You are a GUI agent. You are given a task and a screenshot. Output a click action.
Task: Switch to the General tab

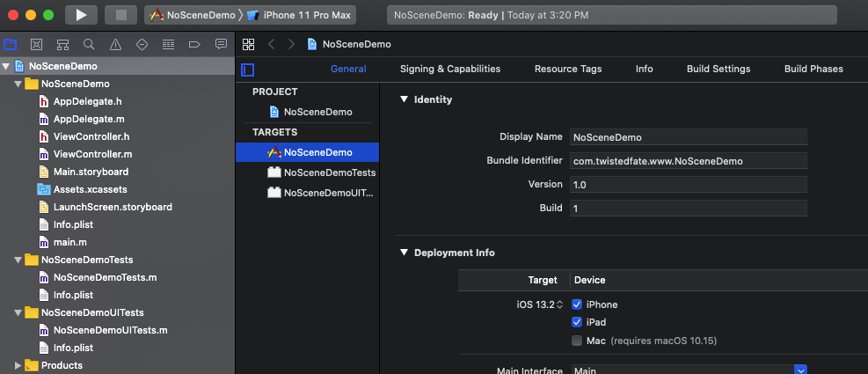tap(348, 69)
